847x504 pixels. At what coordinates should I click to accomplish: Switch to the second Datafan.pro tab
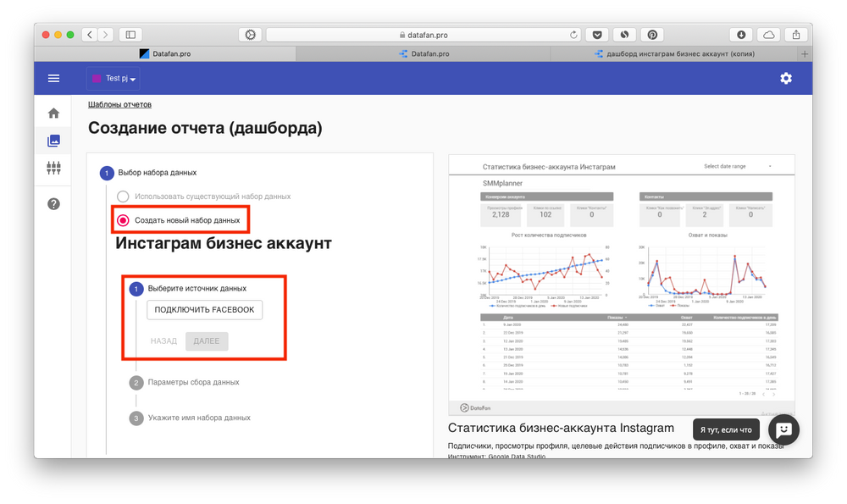click(423, 53)
